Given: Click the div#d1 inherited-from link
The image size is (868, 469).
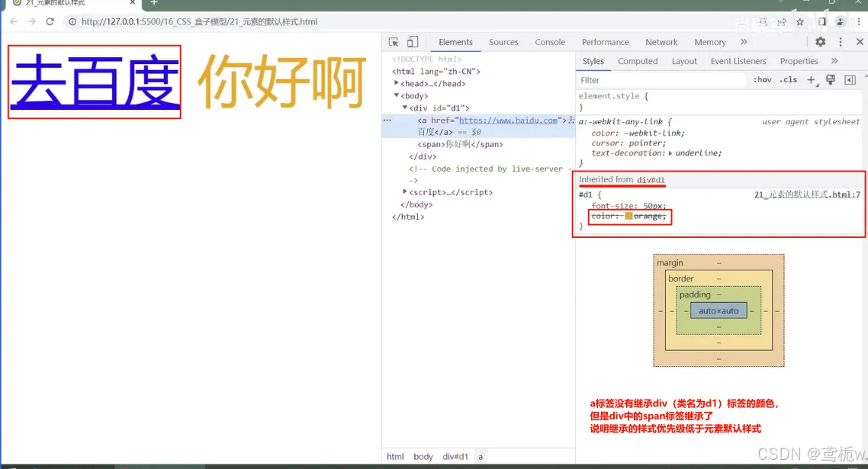Looking at the screenshot, I should 651,180.
